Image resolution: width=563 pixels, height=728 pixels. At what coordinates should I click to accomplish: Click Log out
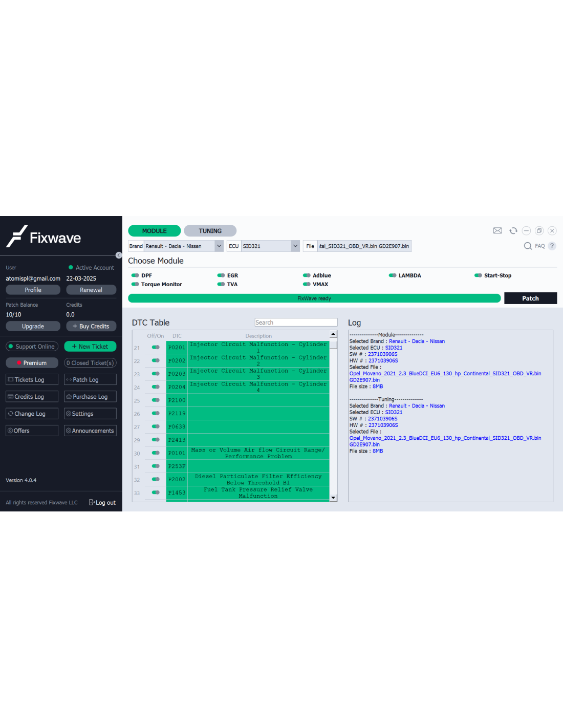click(102, 503)
